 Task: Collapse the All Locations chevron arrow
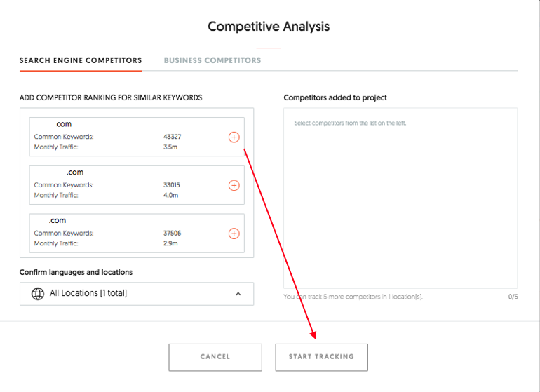pyautogui.click(x=238, y=294)
